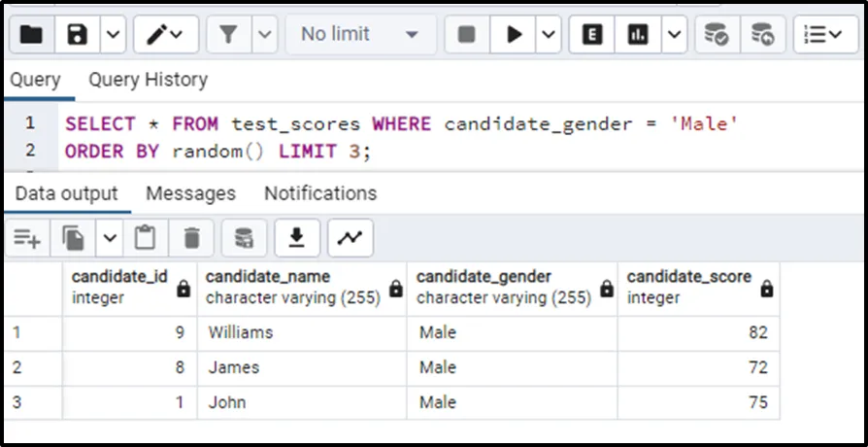The height and width of the screenshot is (447, 868).
Task: Stop the running query with the stop icon
Action: coord(467,35)
